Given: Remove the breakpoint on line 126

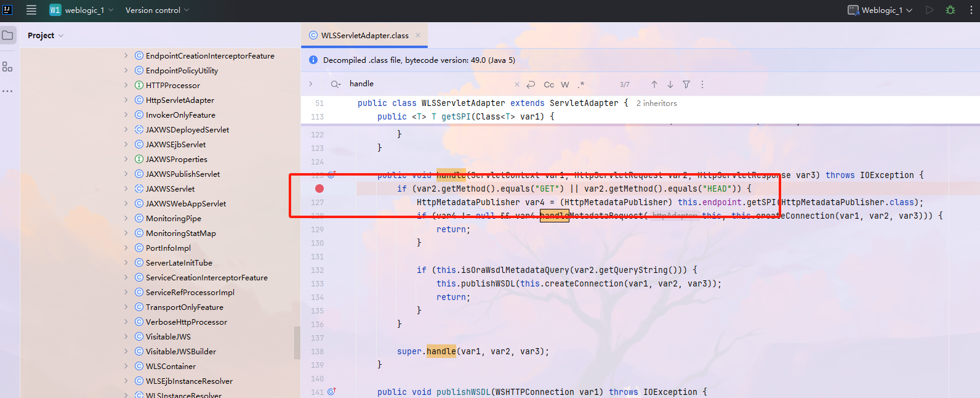Looking at the screenshot, I should click(319, 189).
